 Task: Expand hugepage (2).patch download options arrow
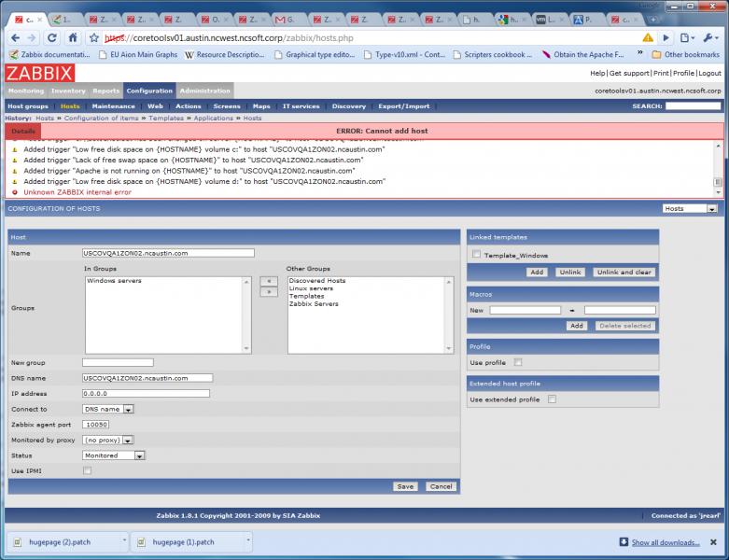click(124, 540)
